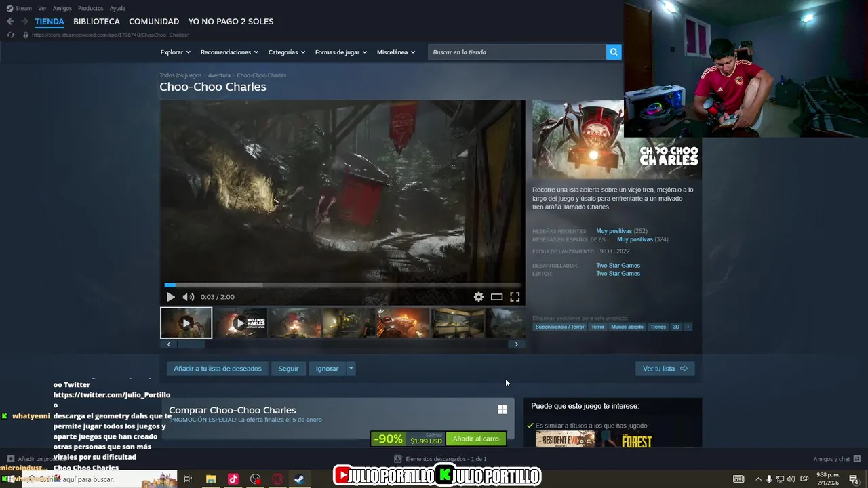Play the trailer video

pyautogui.click(x=170, y=297)
